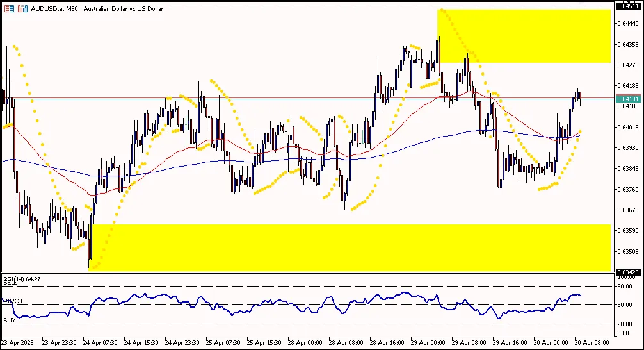Click the 23 Apr 2025 time label
644x350 pixels.
click(17, 342)
